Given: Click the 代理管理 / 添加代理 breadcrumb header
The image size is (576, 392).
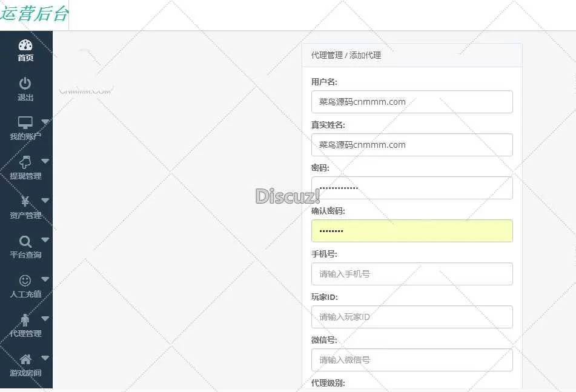Looking at the screenshot, I should coord(346,55).
